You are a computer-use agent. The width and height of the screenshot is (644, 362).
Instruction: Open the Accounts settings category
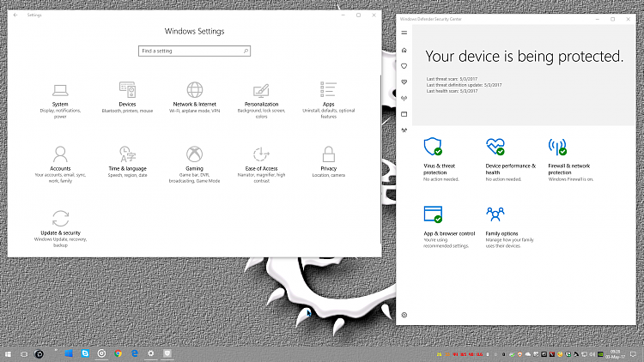pos(60,165)
